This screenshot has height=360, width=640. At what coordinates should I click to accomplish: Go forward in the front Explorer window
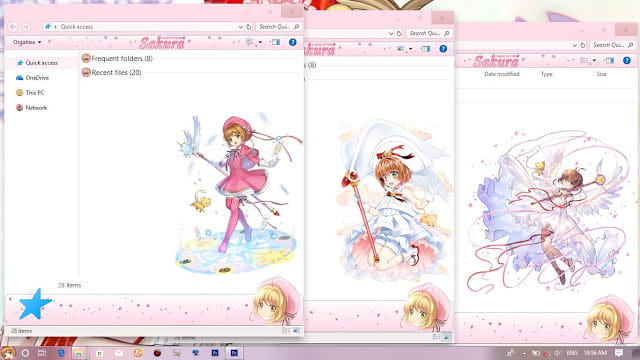pos(27,27)
